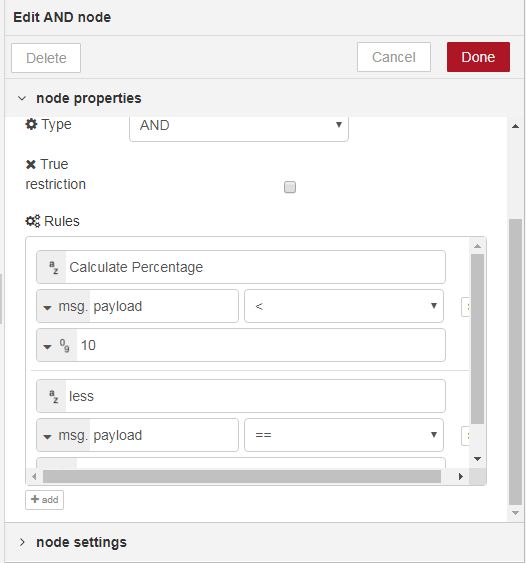Click the Done button
The width and height of the screenshot is (526, 563).
[478, 57]
